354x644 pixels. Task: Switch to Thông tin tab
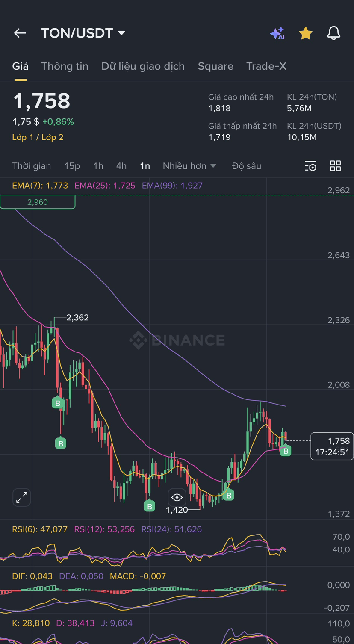[65, 66]
